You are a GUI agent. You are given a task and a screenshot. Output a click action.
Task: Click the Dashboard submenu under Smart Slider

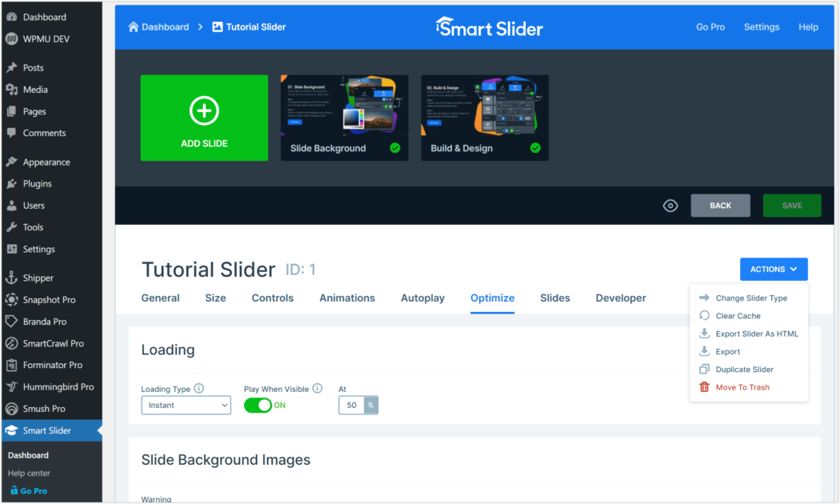tap(28, 455)
